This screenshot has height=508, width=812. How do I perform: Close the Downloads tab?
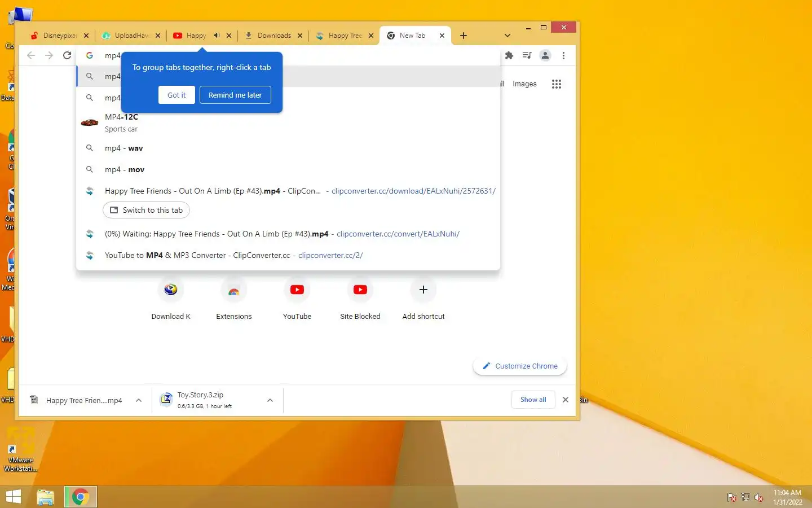[x=300, y=36]
